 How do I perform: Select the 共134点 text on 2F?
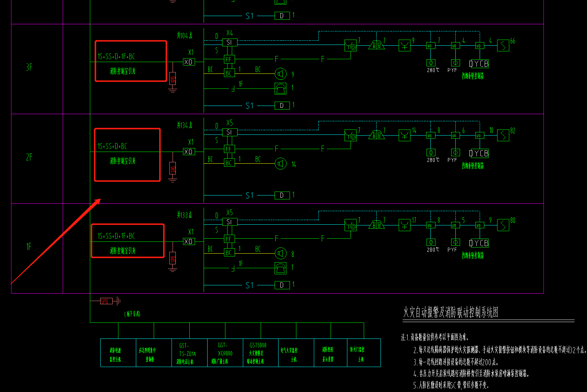[x=185, y=125]
